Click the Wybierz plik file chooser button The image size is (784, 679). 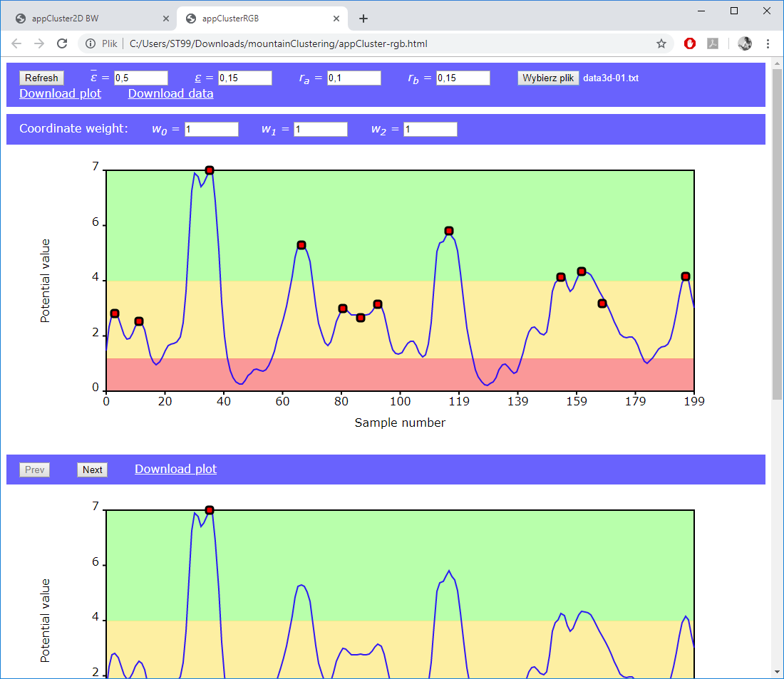548,78
